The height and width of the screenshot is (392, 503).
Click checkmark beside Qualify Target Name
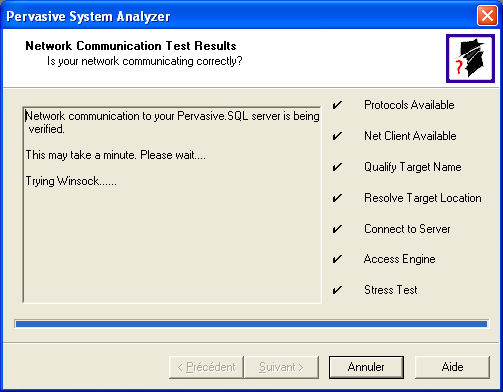337,167
